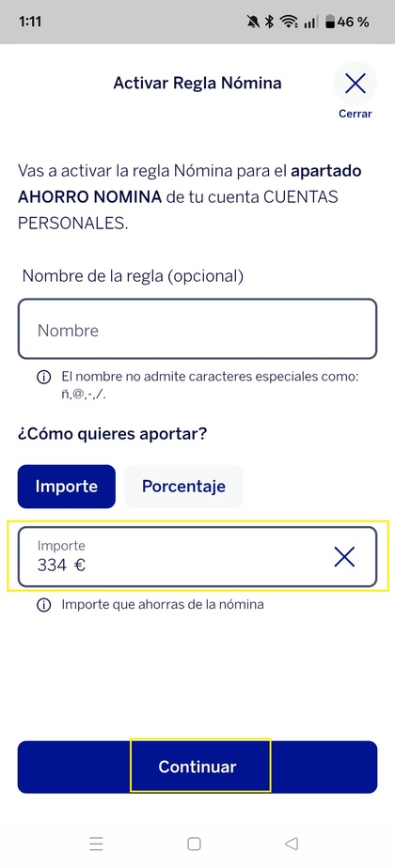Tap info icon beside Importe que ahorras

tap(42, 605)
